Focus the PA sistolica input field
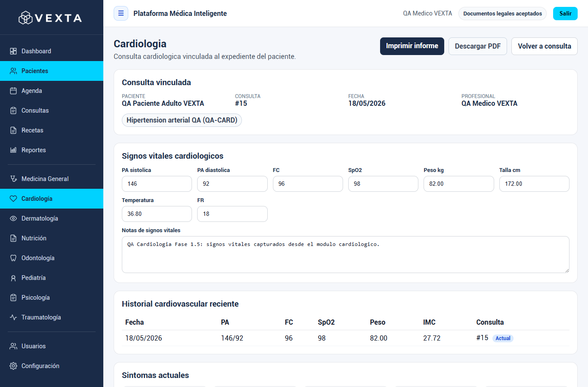588x387 pixels. click(157, 184)
